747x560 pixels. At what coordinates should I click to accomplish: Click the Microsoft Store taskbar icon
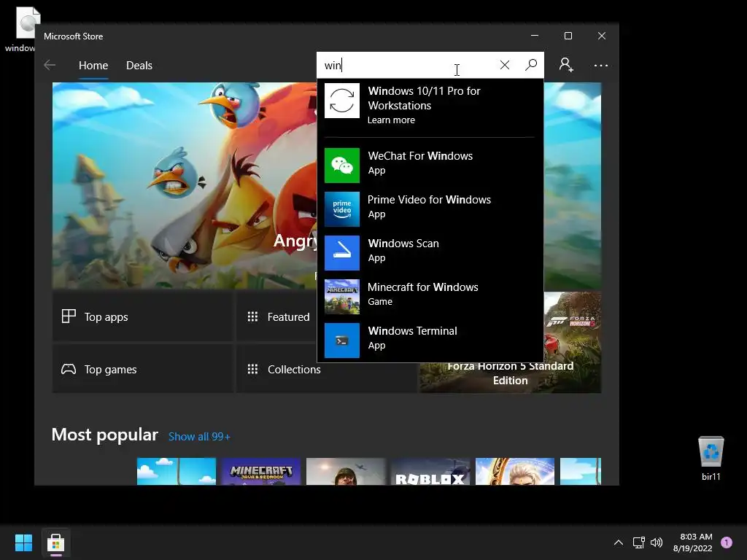click(x=55, y=542)
